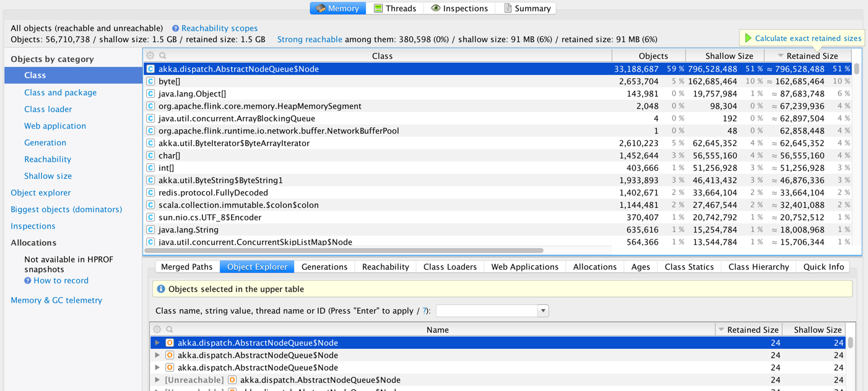Click the help icon next to How to record
The width and height of the screenshot is (868, 391).
27,281
